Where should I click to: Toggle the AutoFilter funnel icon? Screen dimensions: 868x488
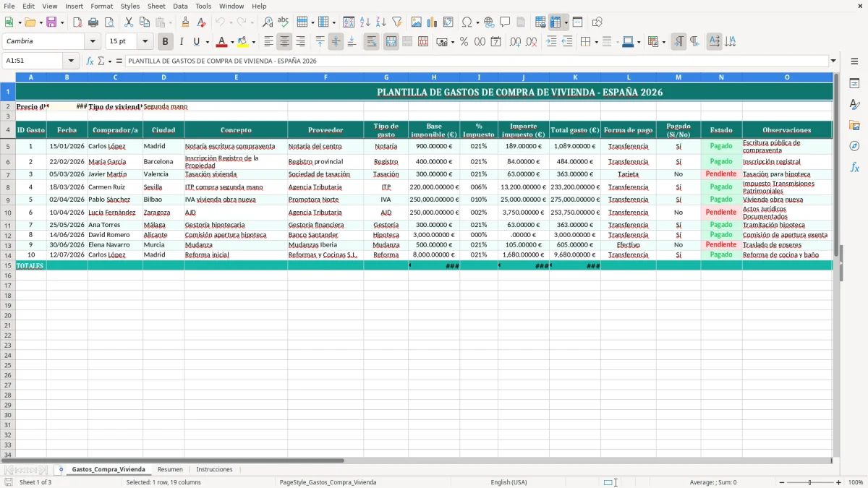point(396,22)
